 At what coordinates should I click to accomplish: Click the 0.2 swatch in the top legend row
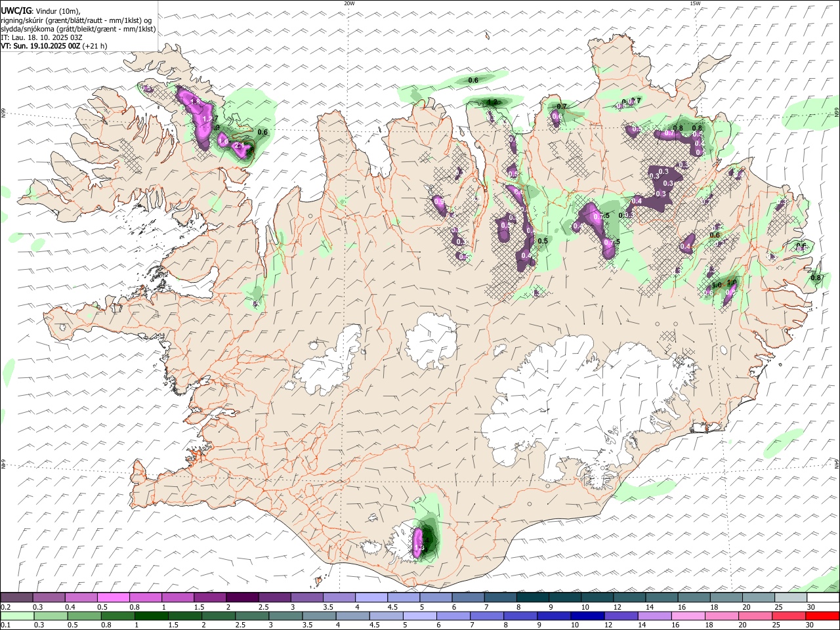click(17, 598)
